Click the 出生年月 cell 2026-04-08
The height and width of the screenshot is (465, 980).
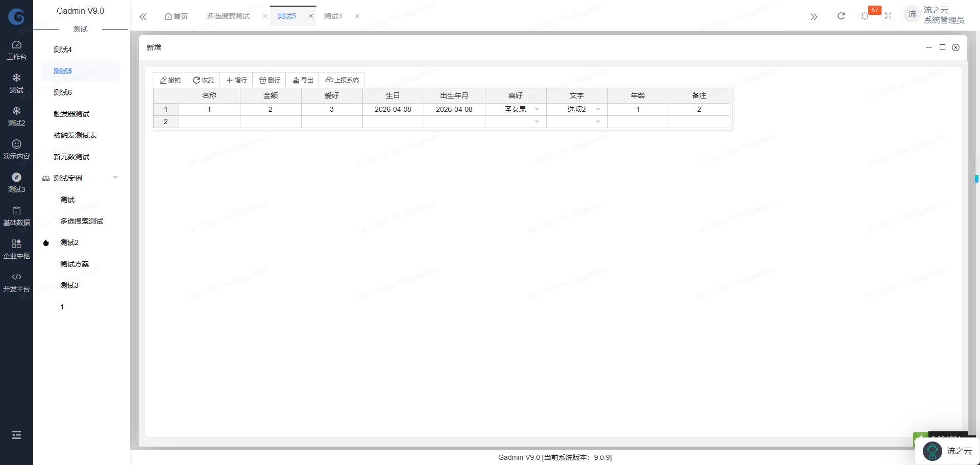point(454,109)
